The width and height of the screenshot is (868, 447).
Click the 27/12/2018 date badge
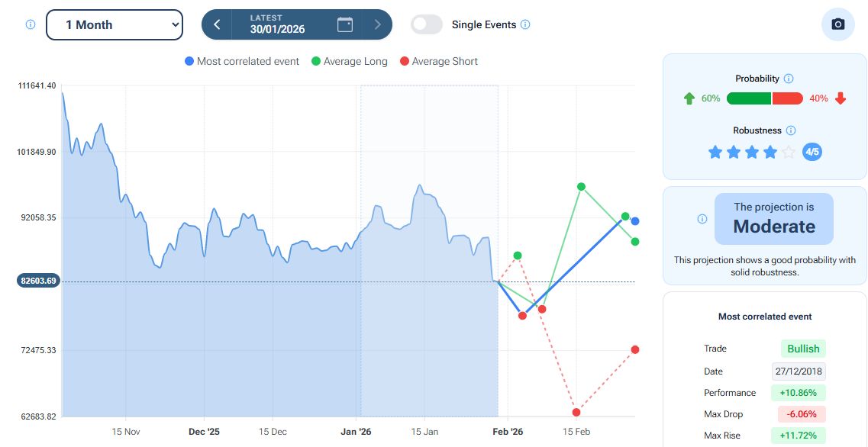799,371
